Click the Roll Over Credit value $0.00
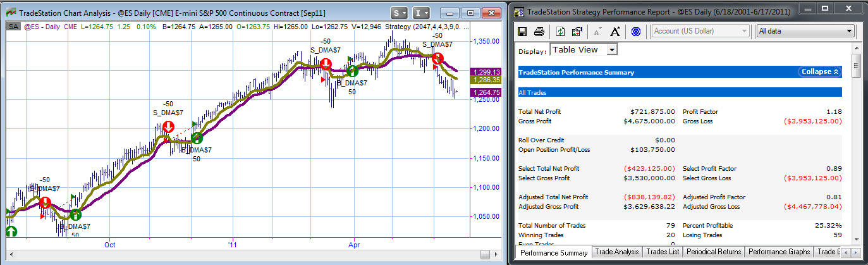The image size is (868, 265). [x=665, y=140]
